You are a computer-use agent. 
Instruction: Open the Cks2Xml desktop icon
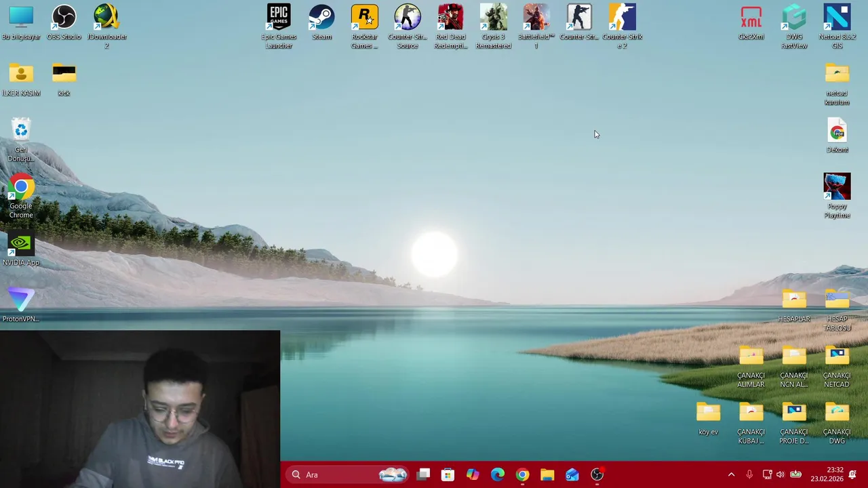(x=751, y=23)
